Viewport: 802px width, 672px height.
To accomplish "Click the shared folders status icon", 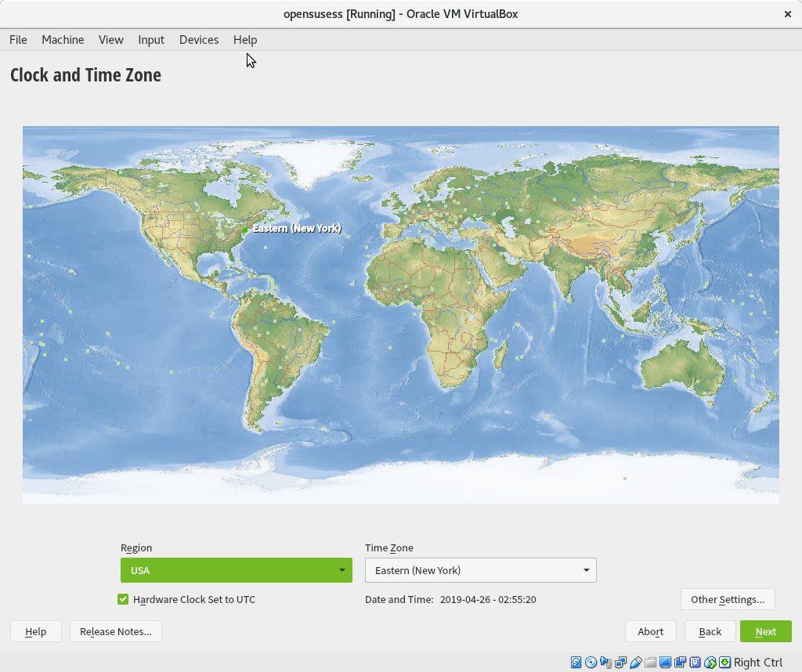I will (x=651, y=663).
